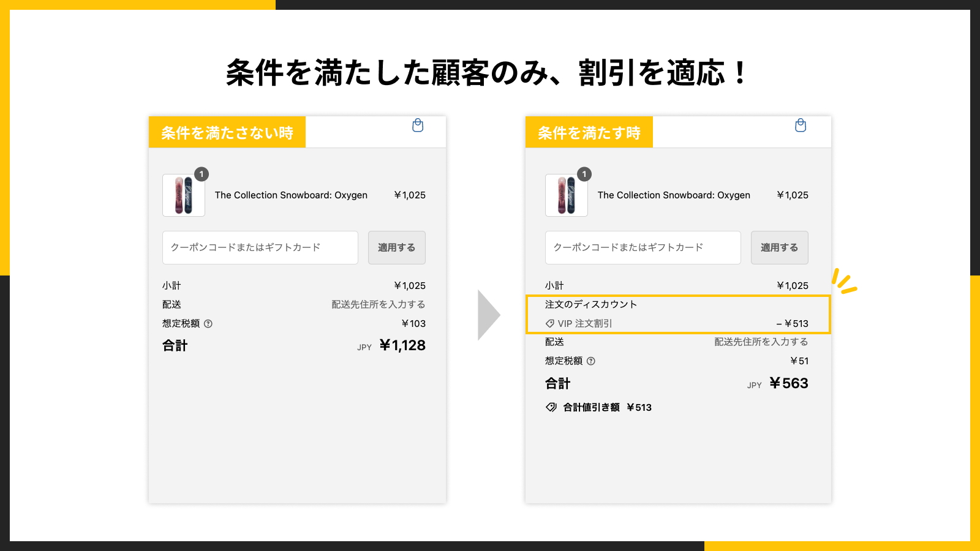This screenshot has height=551, width=980.
Task: Open 配送先住所を入力する in the left cart
Action: tap(378, 304)
